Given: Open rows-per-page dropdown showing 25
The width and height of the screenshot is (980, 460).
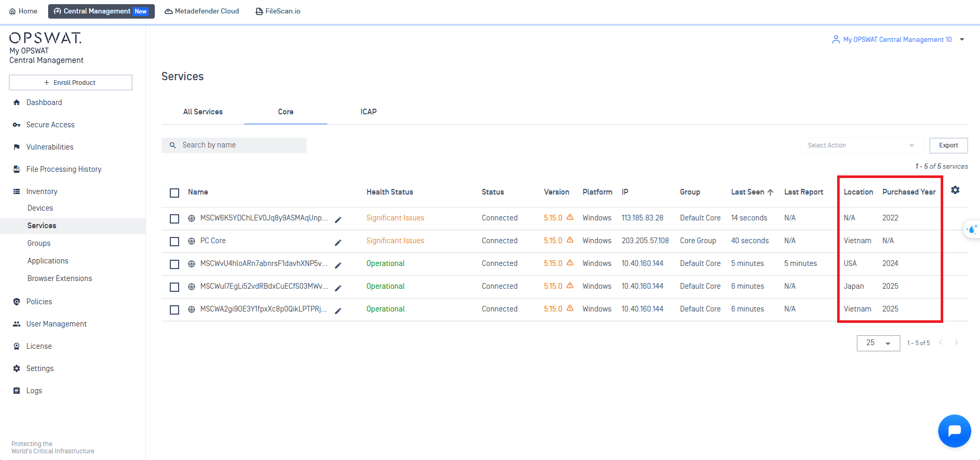Looking at the screenshot, I should point(878,343).
